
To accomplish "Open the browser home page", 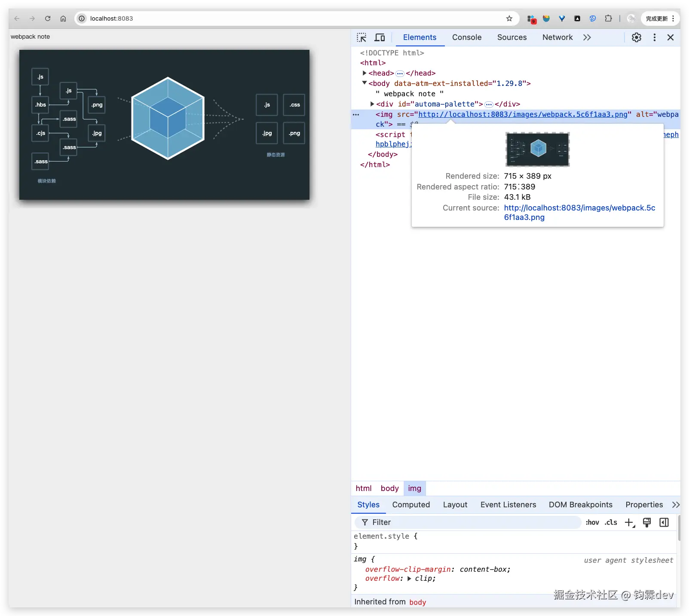I will 63,18.
